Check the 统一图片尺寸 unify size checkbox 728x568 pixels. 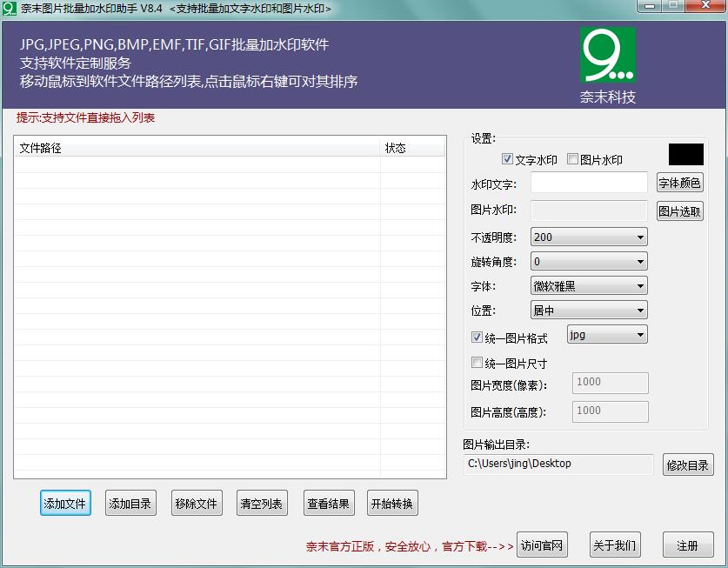click(x=477, y=361)
